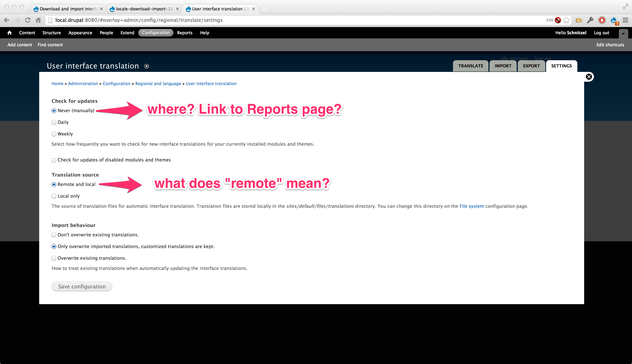Click the browser home icon

click(38, 20)
